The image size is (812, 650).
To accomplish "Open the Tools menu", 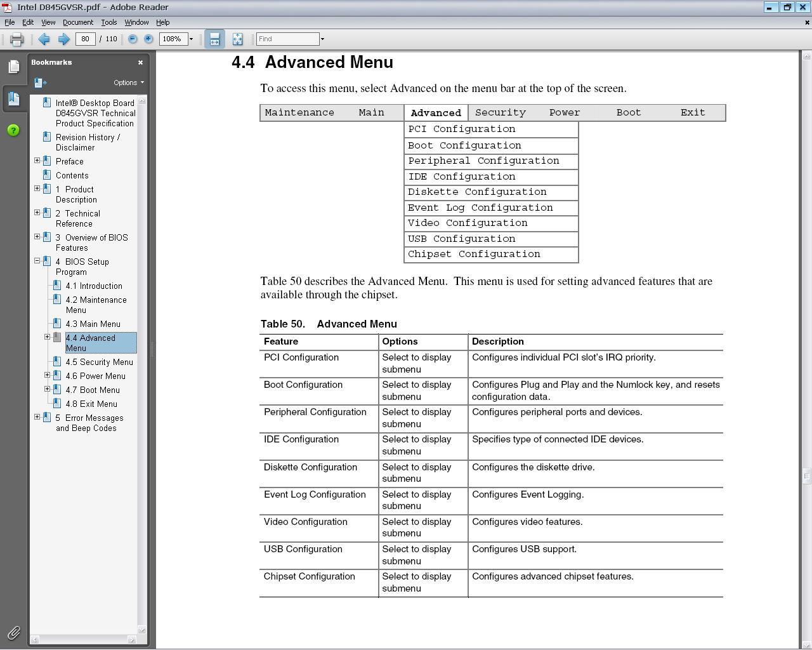I will 109,22.
